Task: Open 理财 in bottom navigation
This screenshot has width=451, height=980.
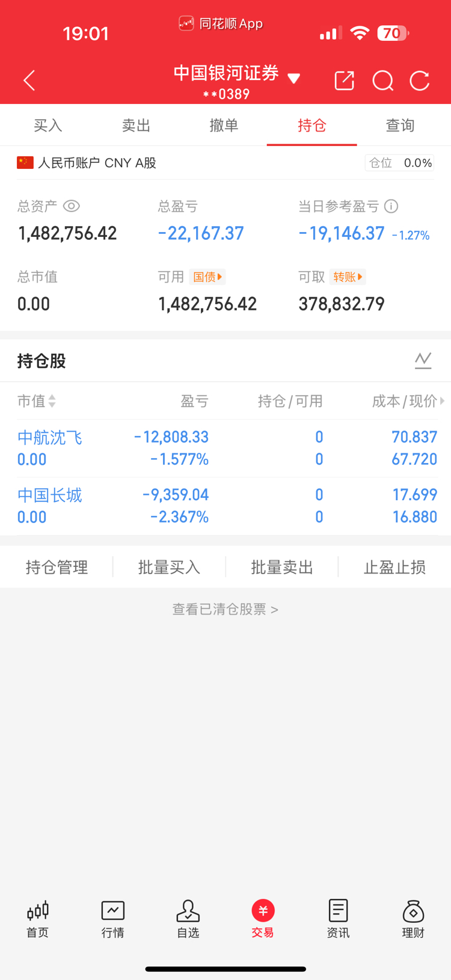Action: (x=413, y=919)
